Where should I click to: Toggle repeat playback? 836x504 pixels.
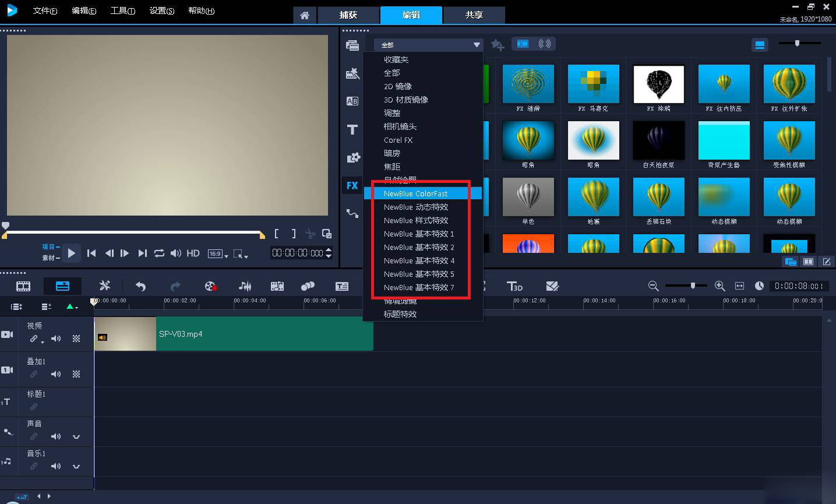click(x=159, y=253)
